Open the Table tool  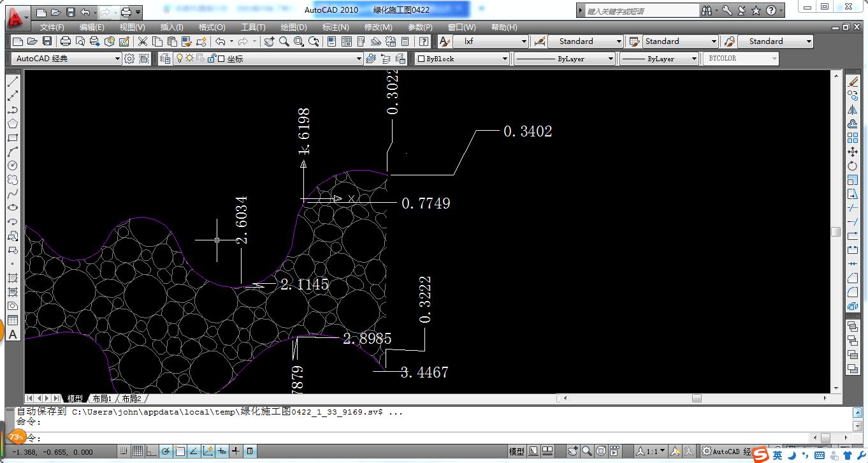pos(13,320)
